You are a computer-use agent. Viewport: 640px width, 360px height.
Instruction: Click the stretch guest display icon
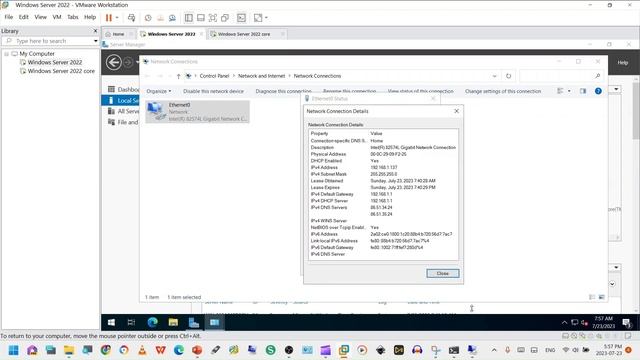click(x=258, y=18)
